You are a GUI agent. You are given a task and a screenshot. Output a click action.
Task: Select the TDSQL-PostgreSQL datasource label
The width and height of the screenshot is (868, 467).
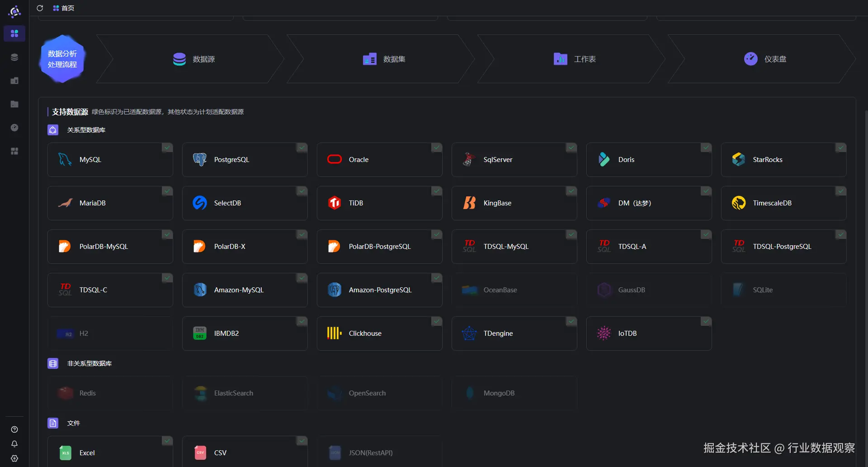(782, 247)
